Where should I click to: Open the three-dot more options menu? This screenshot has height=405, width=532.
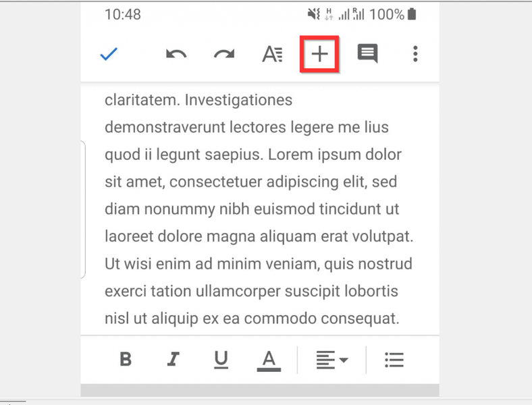coord(415,54)
